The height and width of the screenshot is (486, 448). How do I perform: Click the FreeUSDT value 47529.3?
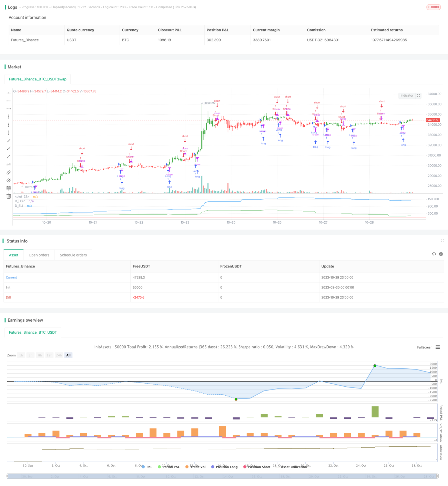(139, 277)
